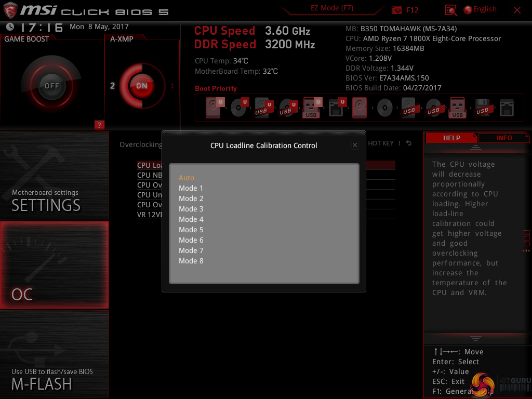This screenshot has height=399, width=532.
Task: Select UEFI hard disk boot device icon
Action: pyautogui.click(x=215, y=108)
